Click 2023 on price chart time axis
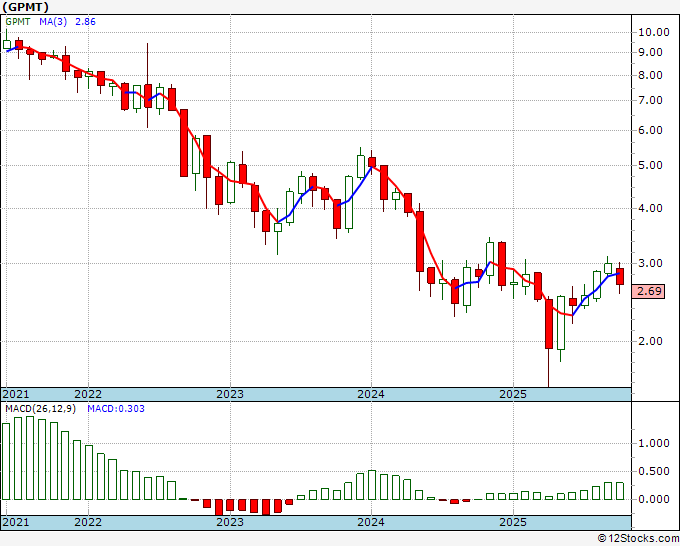This screenshot has height=546, width=680. (x=230, y=394)
